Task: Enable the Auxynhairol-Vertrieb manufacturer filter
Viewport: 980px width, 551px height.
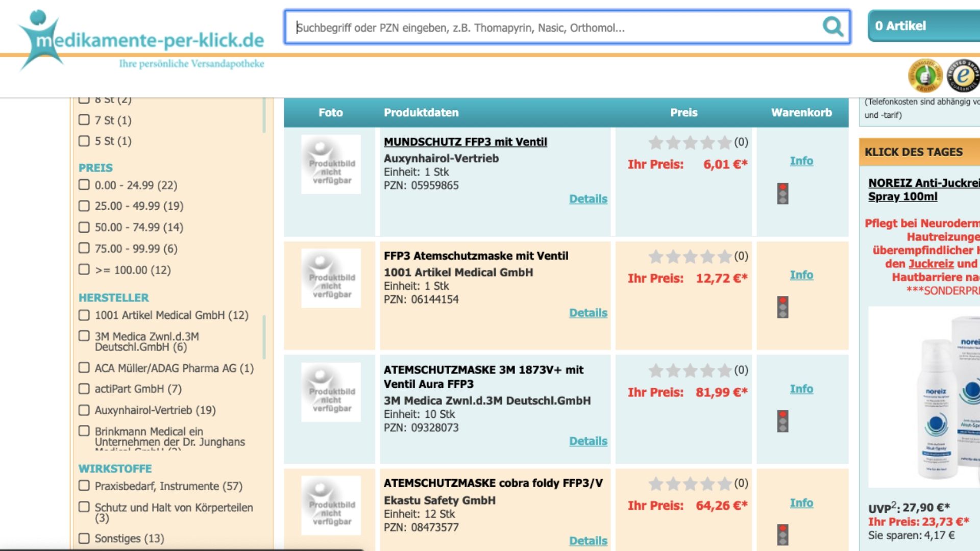Action: 84,410
